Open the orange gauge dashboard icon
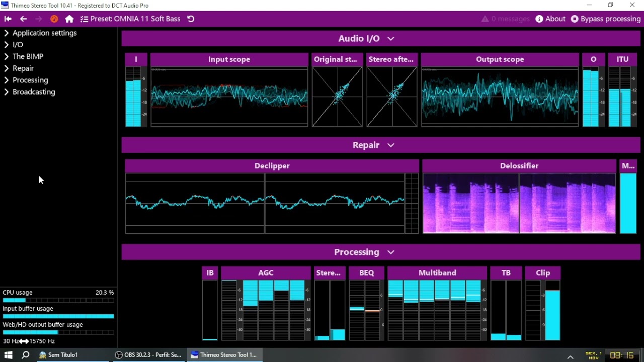Screen dimensions: 644x362 [x=54, y=19]
